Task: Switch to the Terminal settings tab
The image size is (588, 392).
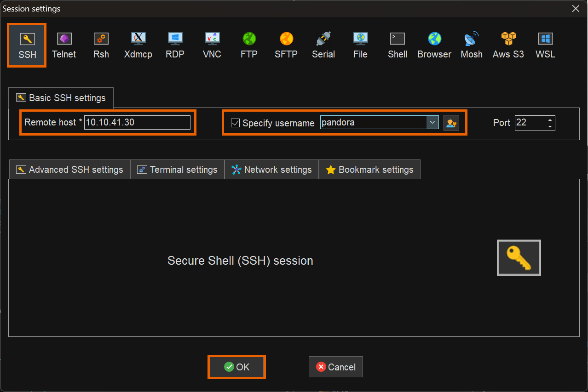Action: (x=178, y=170)
